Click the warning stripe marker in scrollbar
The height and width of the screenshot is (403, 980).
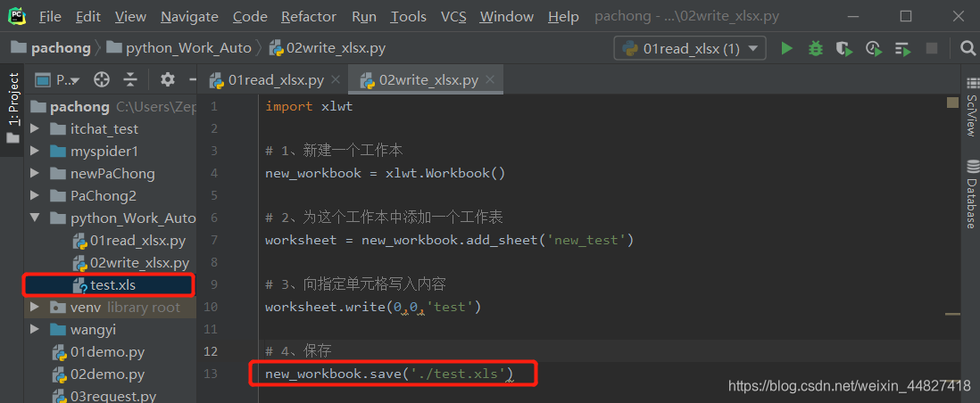click(x=952, y=314)
